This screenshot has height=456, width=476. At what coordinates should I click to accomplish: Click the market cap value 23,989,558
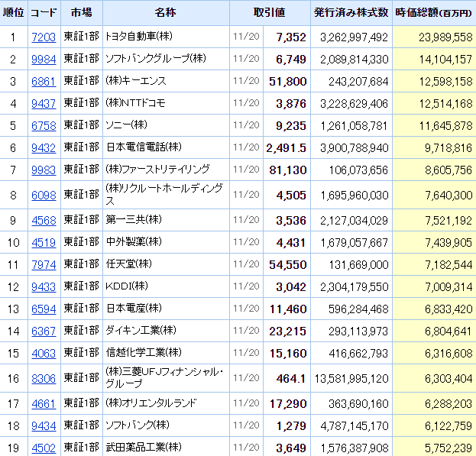point(445,37)
